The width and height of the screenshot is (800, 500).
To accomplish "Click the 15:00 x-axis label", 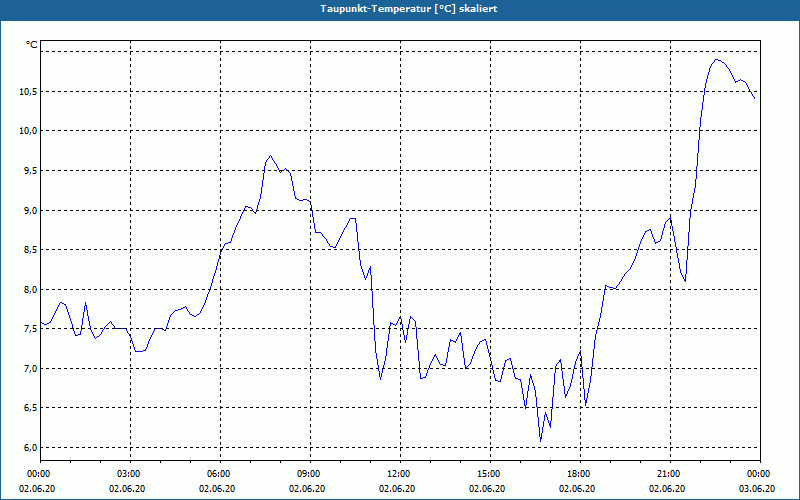I will (490, 474).
